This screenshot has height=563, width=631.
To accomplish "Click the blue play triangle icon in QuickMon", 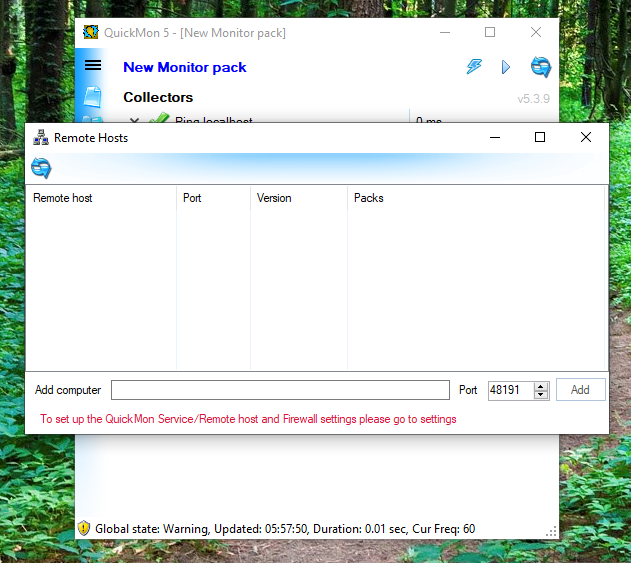I will pos(506,67).
